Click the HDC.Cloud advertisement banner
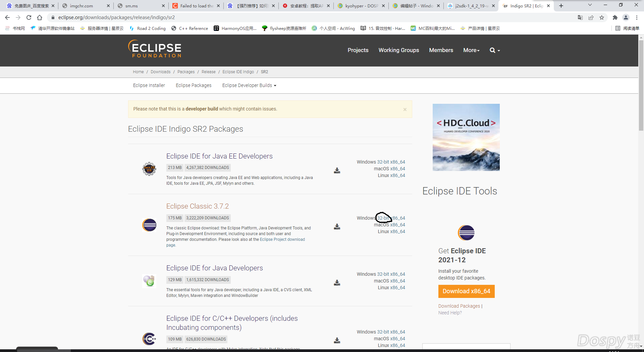644x352 pixels. click(466, 137)
